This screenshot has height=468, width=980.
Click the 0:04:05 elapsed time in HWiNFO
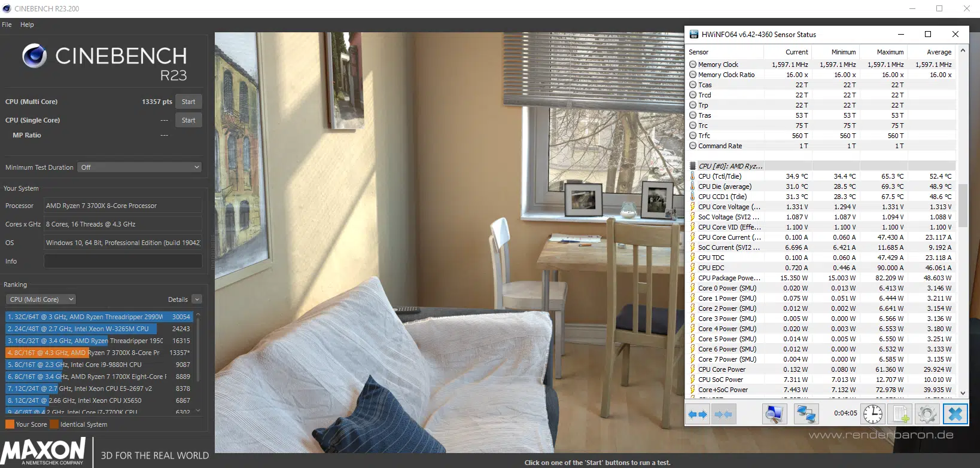[845, 413]
